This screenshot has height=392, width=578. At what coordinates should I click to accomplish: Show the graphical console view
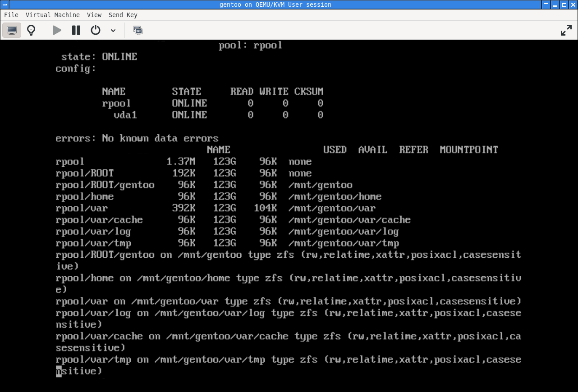[x=12, y=30]
